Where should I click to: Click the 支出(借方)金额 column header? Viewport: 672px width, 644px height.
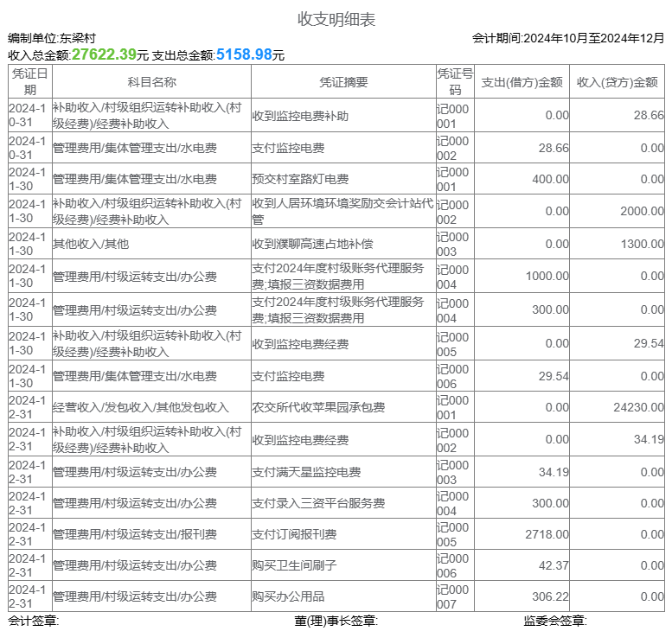click(522, 81)
